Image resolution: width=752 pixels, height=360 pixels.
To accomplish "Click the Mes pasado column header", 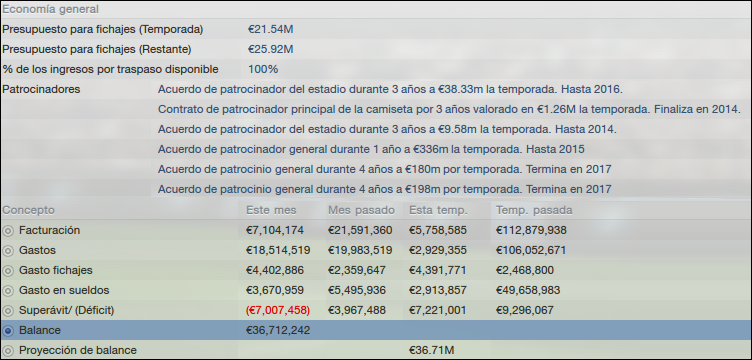I will click(x=362, y=210).
